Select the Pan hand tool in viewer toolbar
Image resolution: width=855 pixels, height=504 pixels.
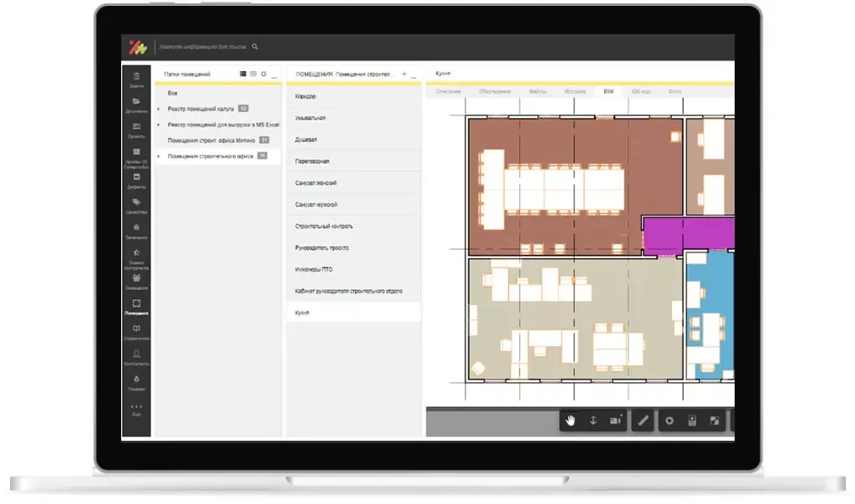click(571, 420)
